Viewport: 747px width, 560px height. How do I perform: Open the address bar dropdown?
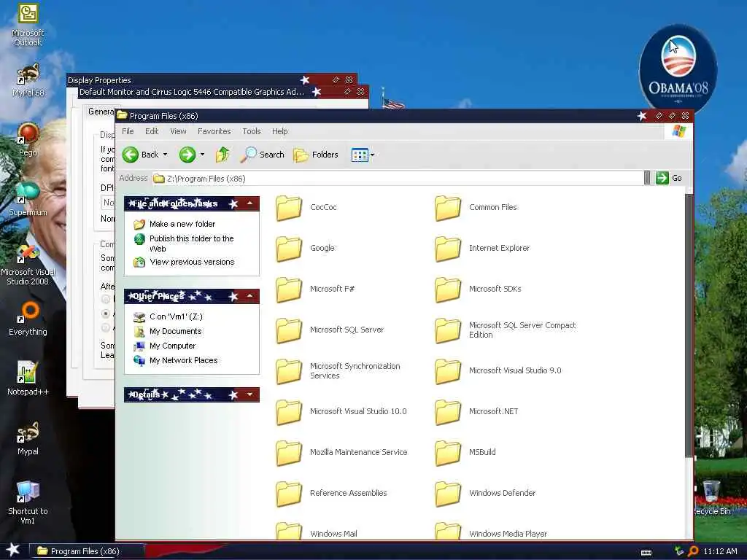click(647, 178)
